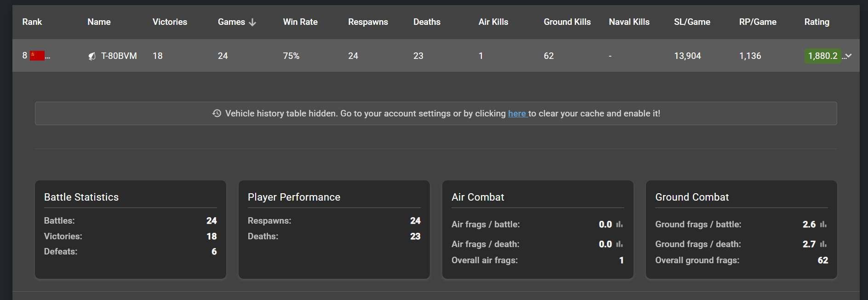The height and width of the screenshot is (300, 868).
Task: Click the Battle Statistics card title
Action: click(81, 197)
